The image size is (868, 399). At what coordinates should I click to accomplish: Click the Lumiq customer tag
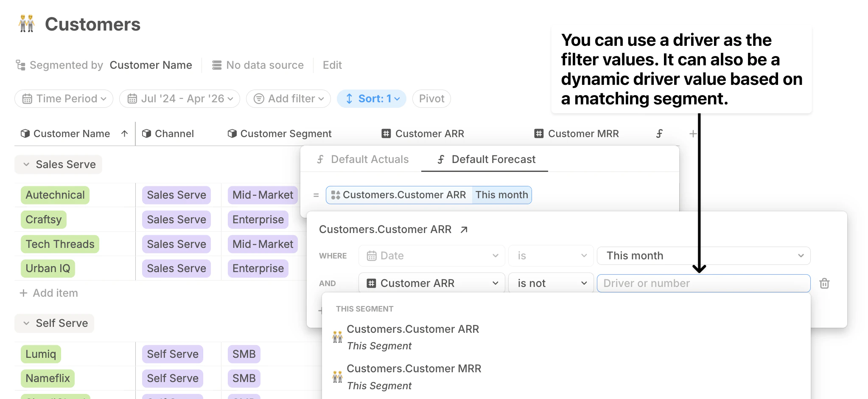point(41,354)
